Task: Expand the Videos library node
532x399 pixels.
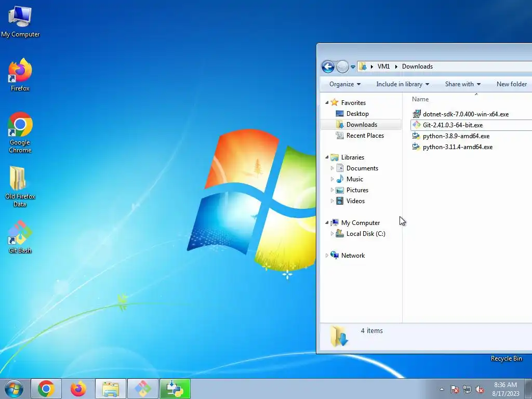Action: click(332, 201)
